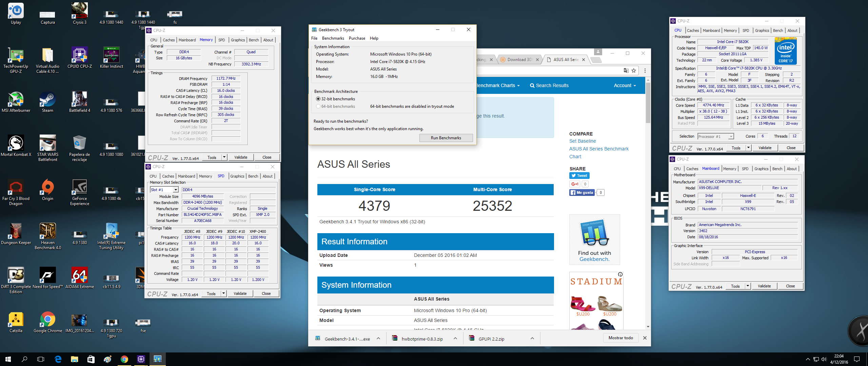Open the Captura desktop icon
The image size is (868, 366).
(47, 17)
